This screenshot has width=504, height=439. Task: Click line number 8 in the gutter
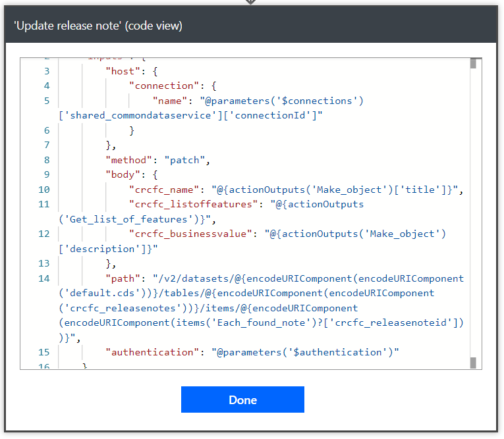tap(46, 160)
